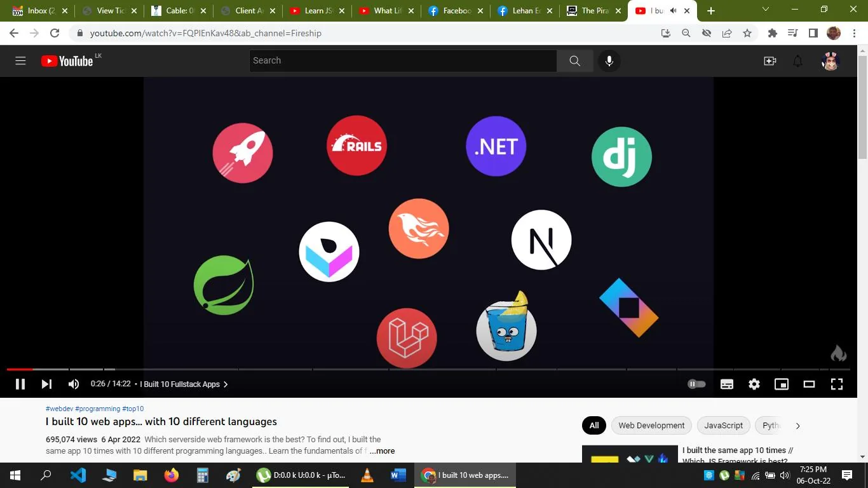This screenshot has height=488, width=868.
Task: Open the video settings gear
Action: click(x=754, y=384)
